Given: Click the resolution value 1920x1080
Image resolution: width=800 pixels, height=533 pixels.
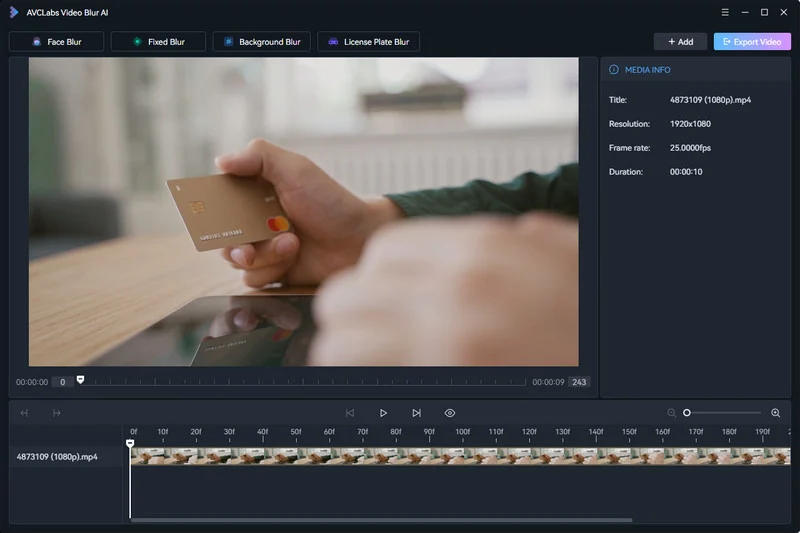Looking at the screenshot, I should [x=690, y=124].
